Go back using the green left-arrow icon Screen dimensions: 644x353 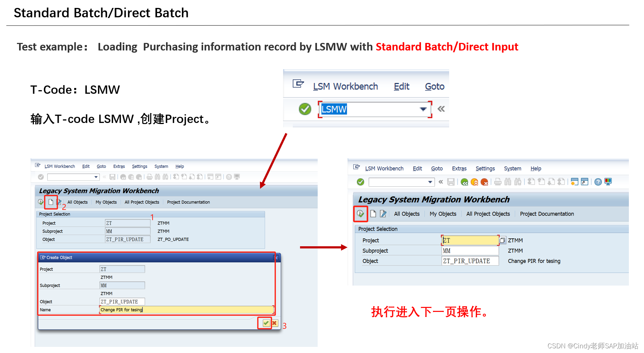point(464,182)
